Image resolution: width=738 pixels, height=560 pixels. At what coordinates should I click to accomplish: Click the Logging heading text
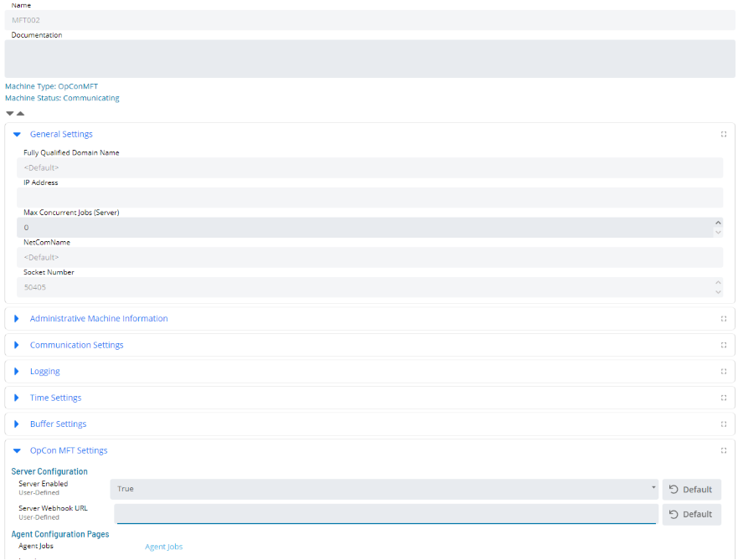(x=44, y=372)
